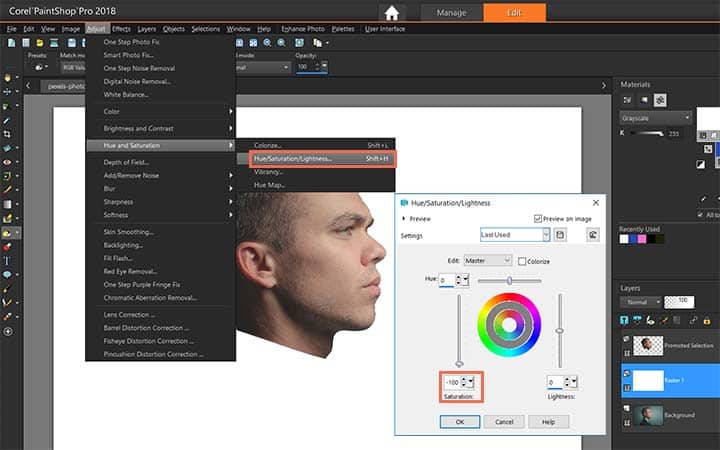Image resolution: width=720 pixels, height=450 pixels.
Task: Click the Zoom Out magnifier icon
Action: 267,43
